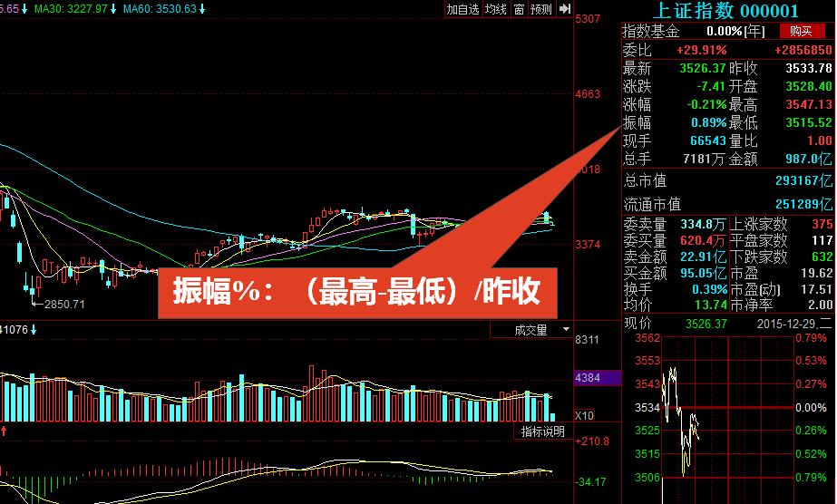Click the 平盘家数 value 117
837x504 pixels.
pos(822,240)
